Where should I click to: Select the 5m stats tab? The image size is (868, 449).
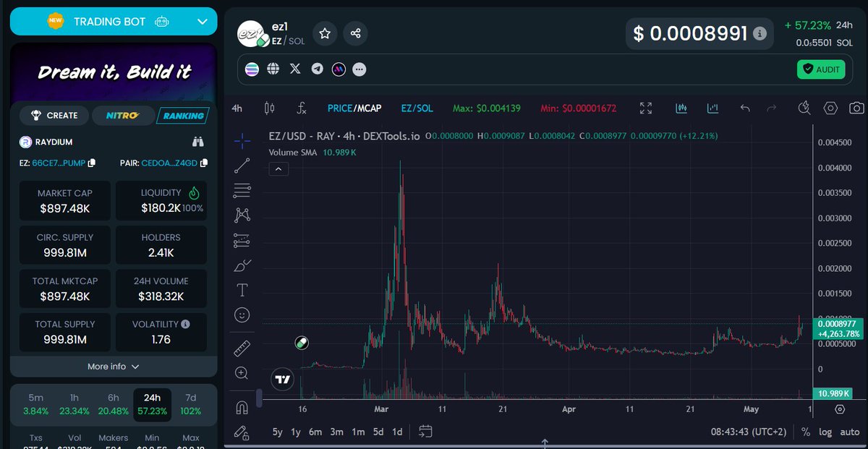pos(35,405)
